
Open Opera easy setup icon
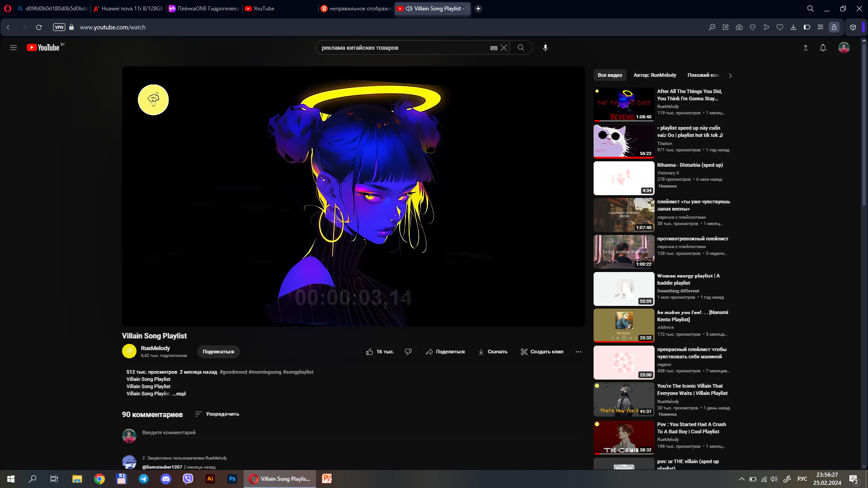click(821, 27)
